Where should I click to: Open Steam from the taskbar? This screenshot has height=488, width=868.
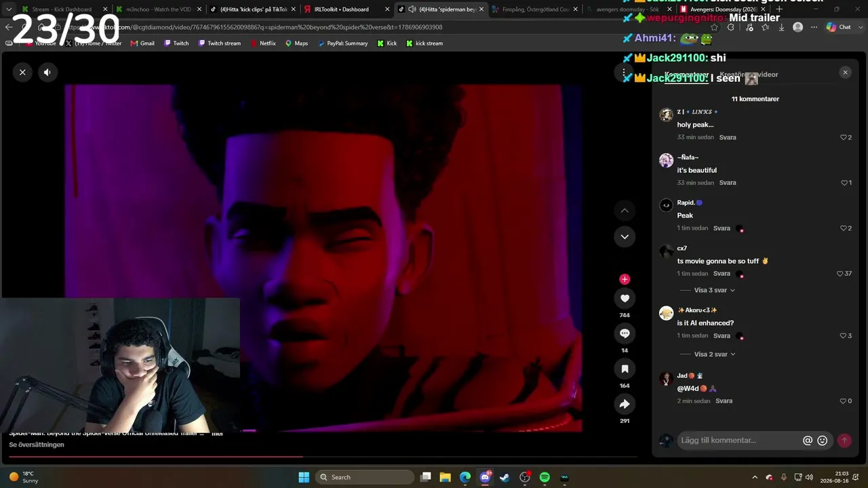[505, 477]
